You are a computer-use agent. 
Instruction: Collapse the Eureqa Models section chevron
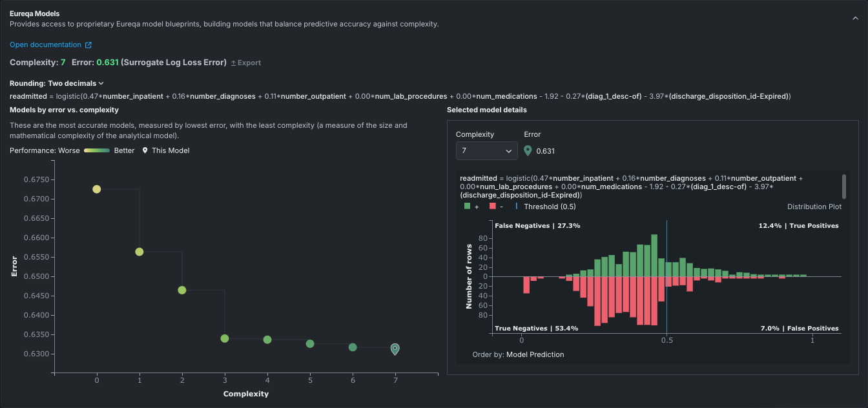click(x=855, y=19)
